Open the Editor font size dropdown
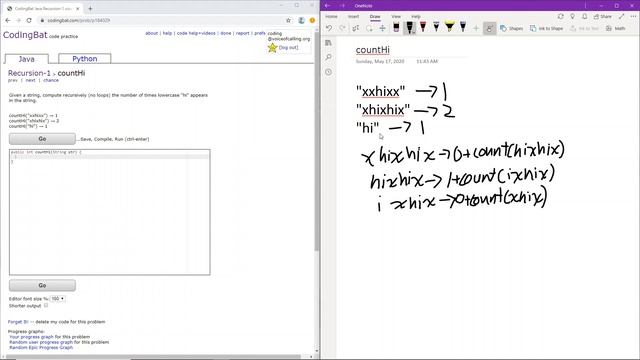The image size is (640, 360). pos(58,299)
